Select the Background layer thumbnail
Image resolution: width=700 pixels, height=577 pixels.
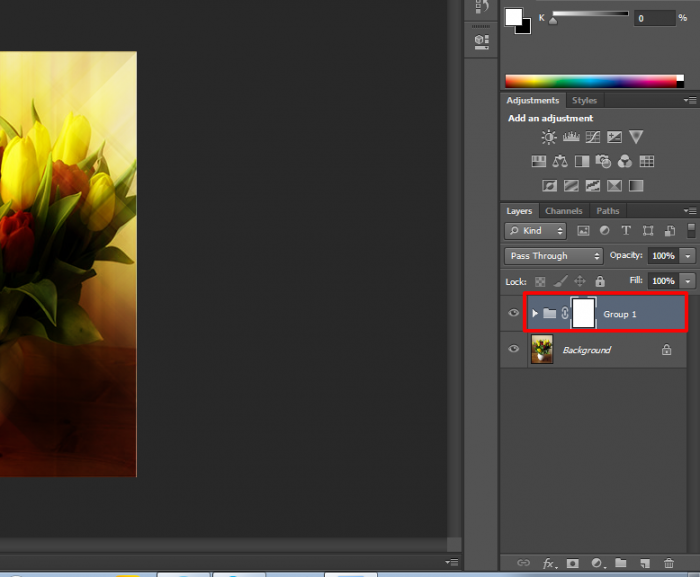point(542,350)
